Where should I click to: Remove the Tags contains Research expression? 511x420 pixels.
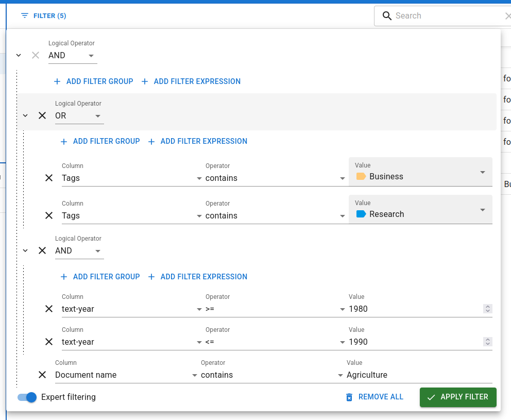pyautogui.click(x=49, y=215)
